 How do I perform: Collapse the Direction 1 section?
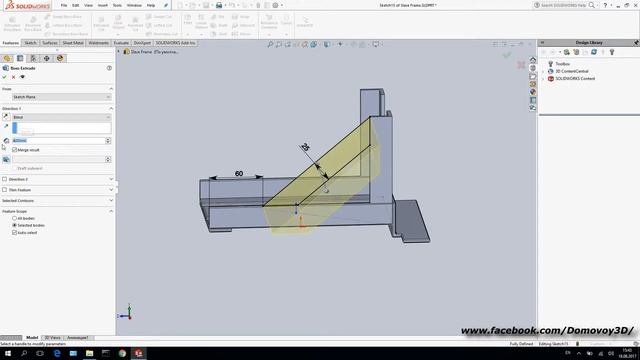[x=111, y=109]
